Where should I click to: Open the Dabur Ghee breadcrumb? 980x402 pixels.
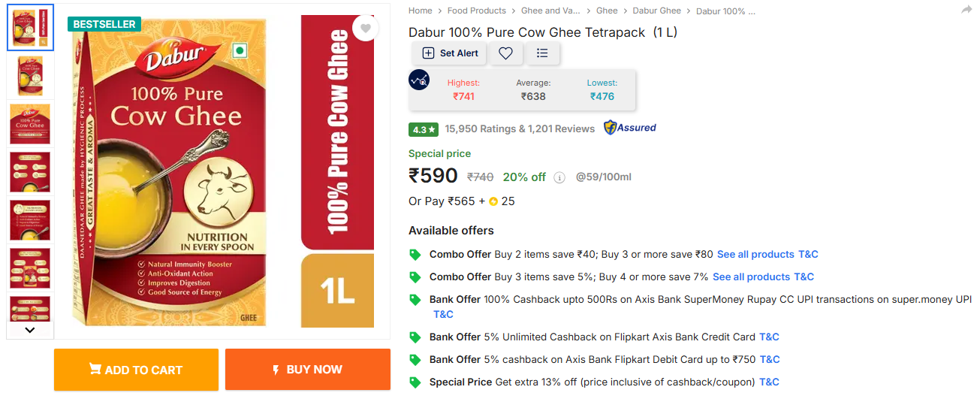coord(656,11)
